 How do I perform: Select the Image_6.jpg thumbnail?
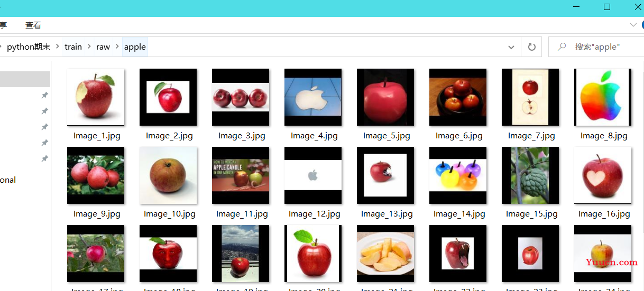pos(458,97)
